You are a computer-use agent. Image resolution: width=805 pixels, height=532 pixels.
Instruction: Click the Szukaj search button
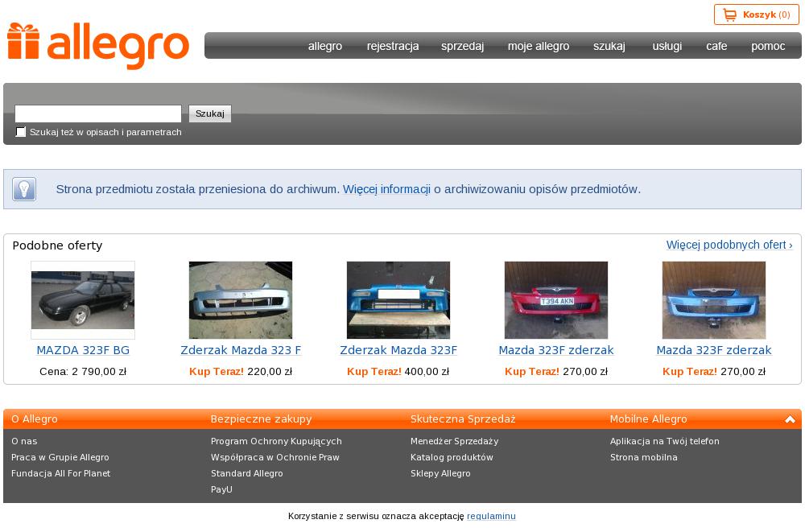[210, 113]
